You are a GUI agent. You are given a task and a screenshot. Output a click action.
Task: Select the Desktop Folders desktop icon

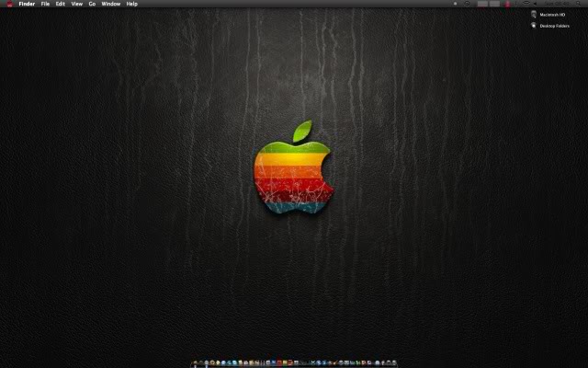click(534, 26)
